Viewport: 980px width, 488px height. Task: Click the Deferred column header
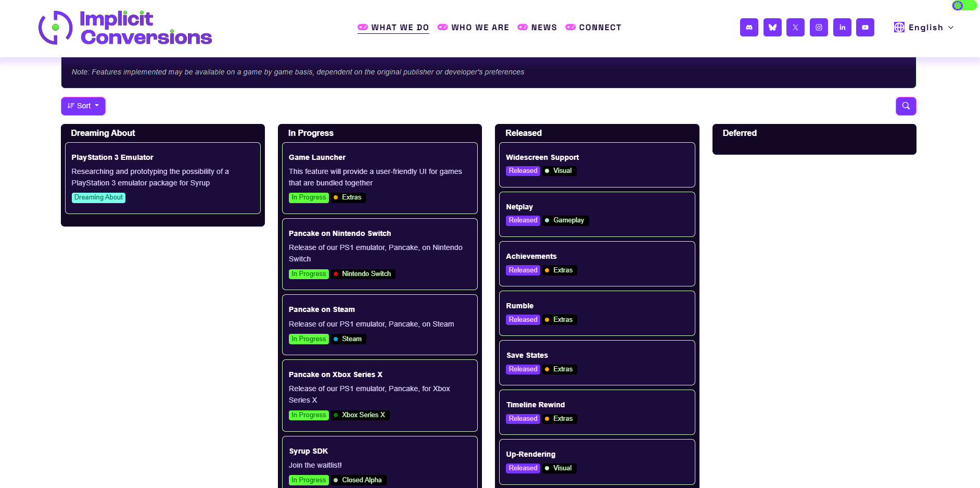[740, 133]
